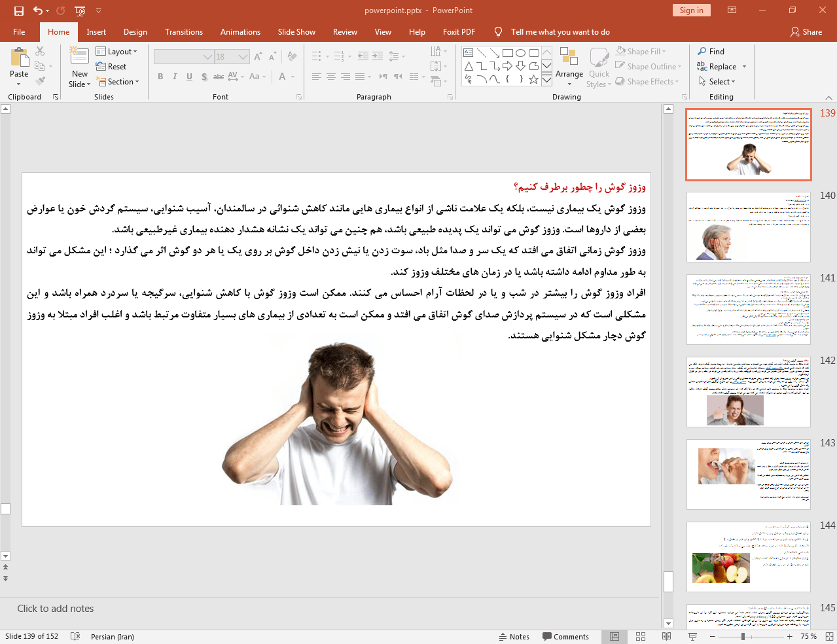Save the presentation from the quick access toolbar
This screenshot has width=837, height=644.
pyautogui.click(x=18, y=10)
